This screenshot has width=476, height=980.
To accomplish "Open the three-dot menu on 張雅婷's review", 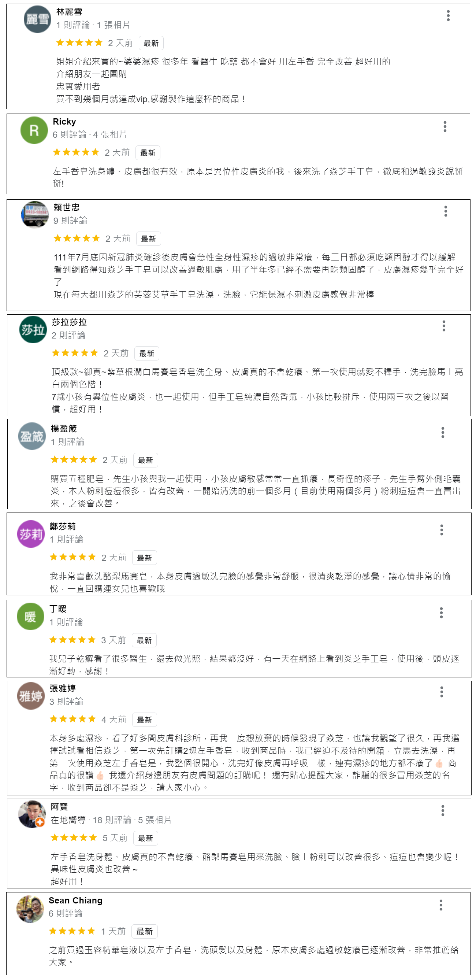I will [442, 692].
